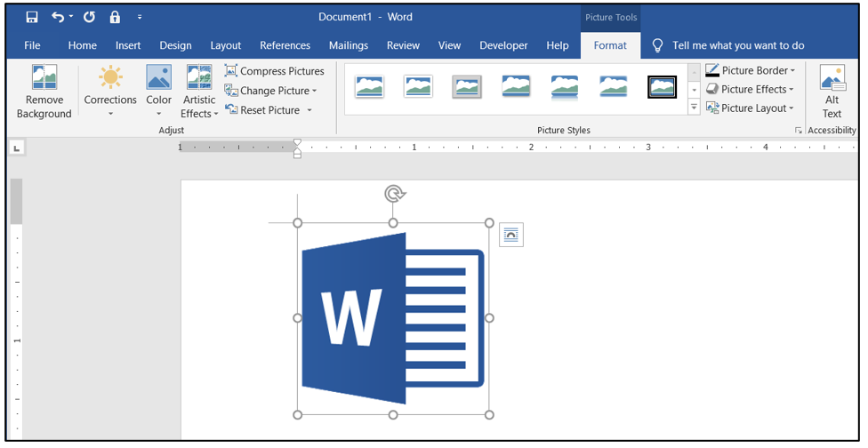Open the Corrections dropdown arrow
This screenshot has width=868, height=448.
pos(110,114)
